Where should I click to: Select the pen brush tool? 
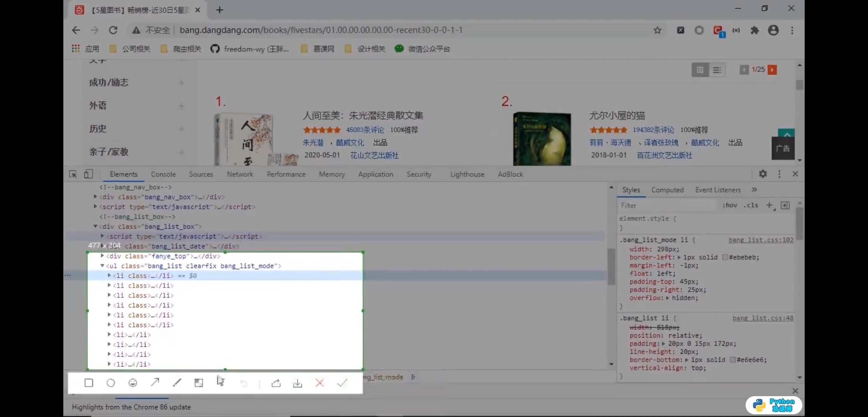coord(177,383)
